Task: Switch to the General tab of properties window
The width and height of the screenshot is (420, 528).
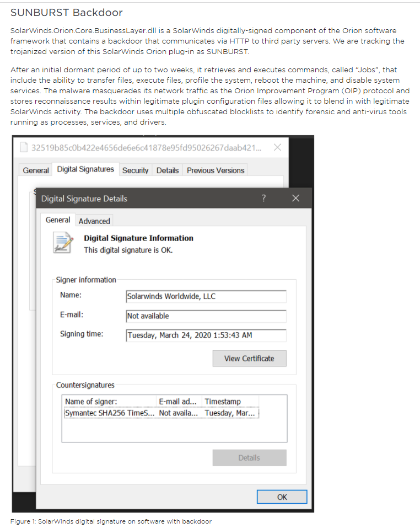Action: tap(36, 170)
